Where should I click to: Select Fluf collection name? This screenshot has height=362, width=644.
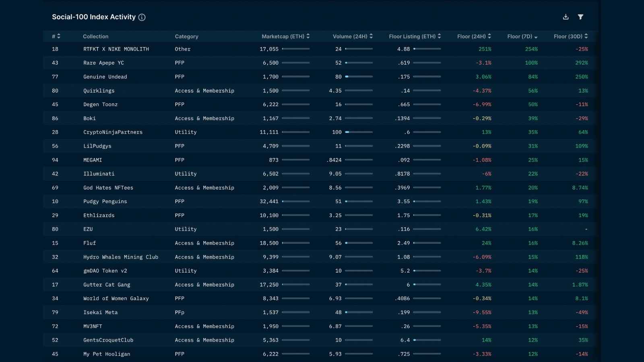89,243
